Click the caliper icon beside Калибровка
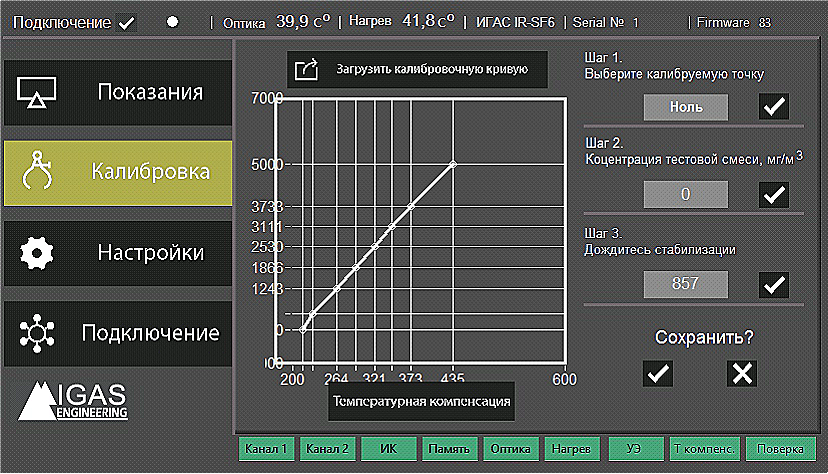This screenshot has width=828, height=474. click(36, 170)
